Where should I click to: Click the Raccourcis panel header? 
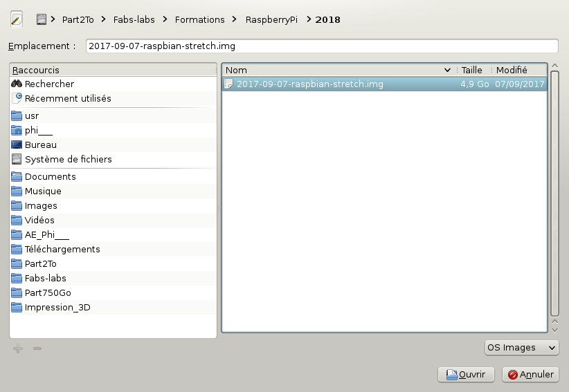pos(114,70)
